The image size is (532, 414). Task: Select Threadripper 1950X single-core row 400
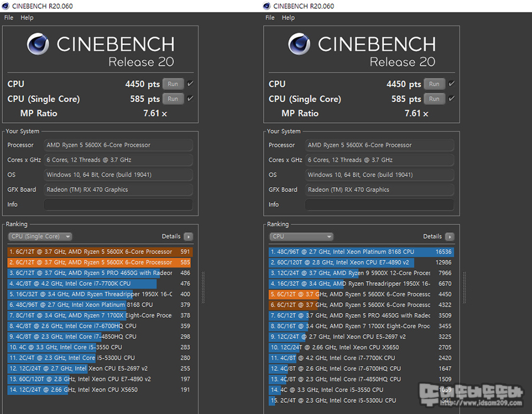click(100, 294)
